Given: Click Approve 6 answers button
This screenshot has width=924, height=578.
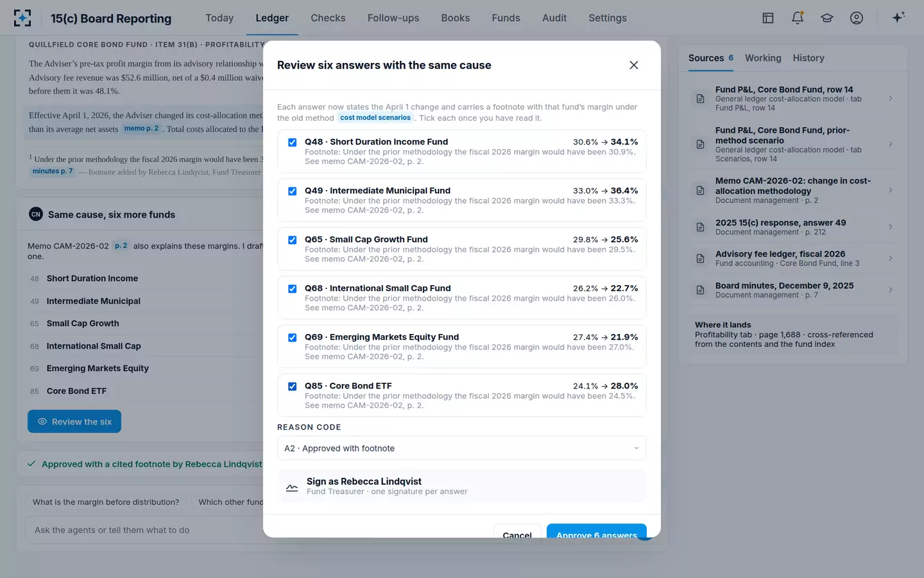Looking at the screenshot, I should (x=597, y=531).
